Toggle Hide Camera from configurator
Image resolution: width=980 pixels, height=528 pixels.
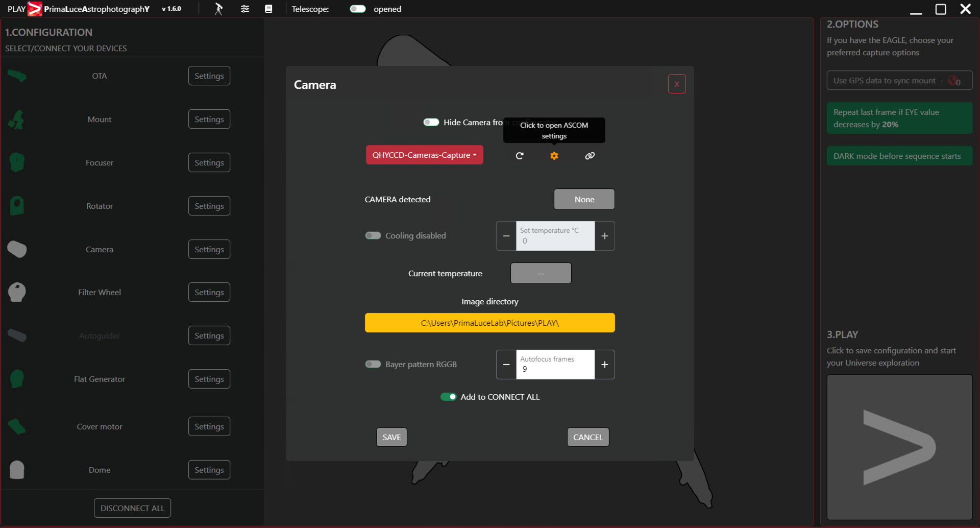(x=431, y=122)
